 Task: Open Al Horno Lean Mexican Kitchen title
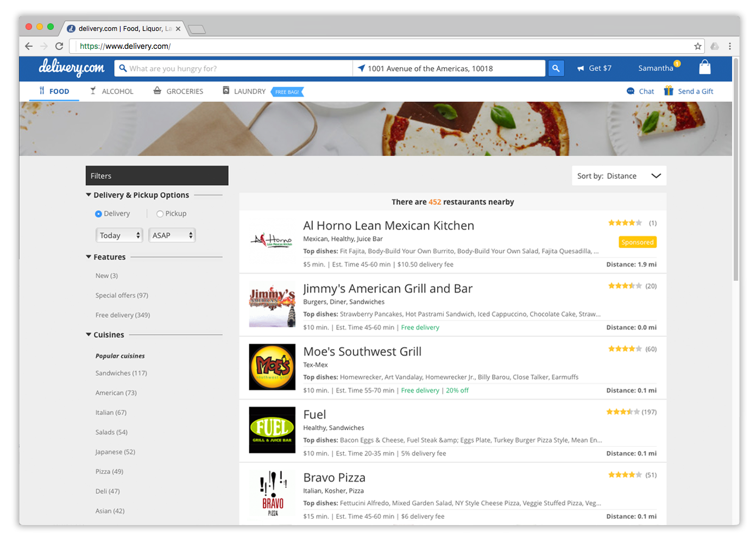[x=388, y=225]
